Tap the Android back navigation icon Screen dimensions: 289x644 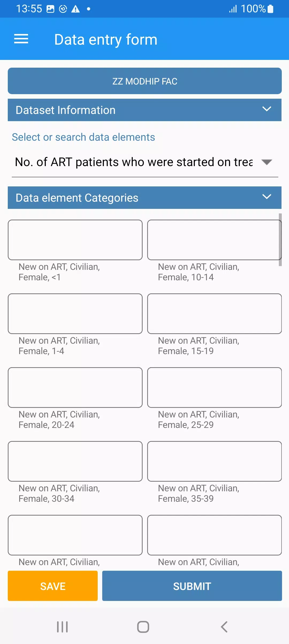224,627
